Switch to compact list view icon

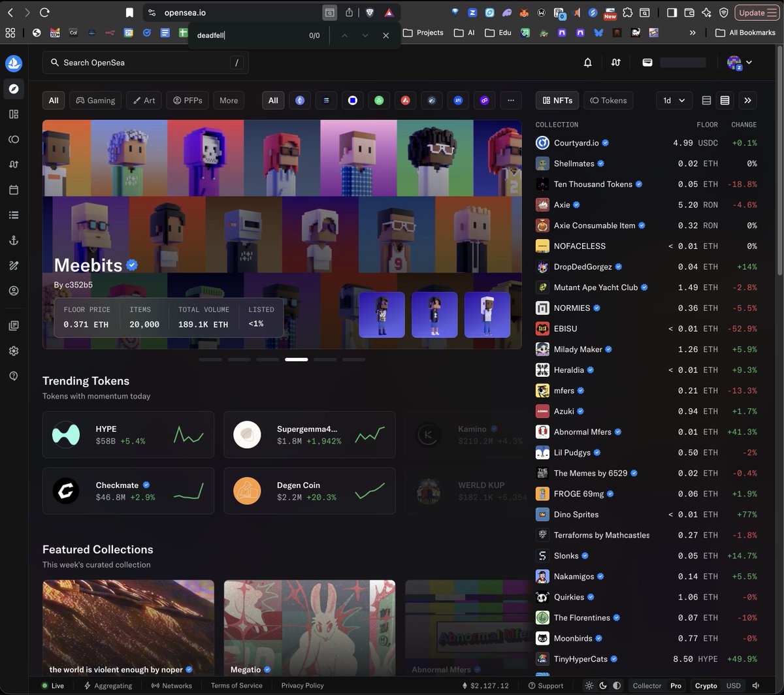point(706,101)
